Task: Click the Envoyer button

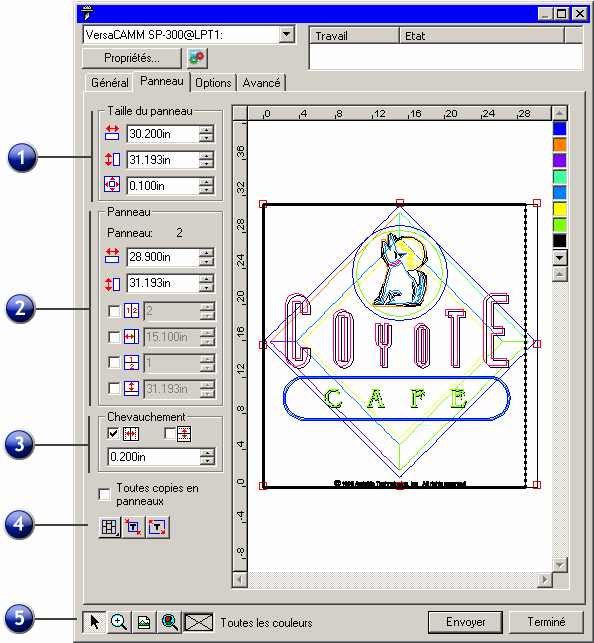Action: [x=465, y=622]
